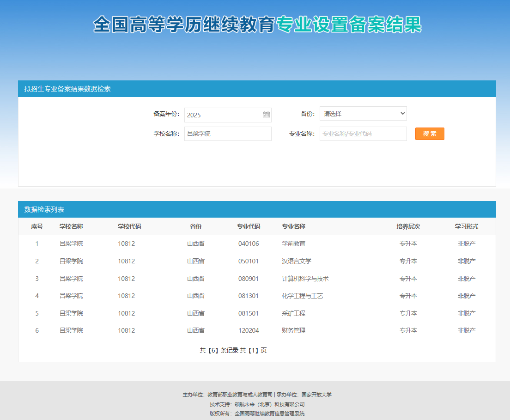Click the 学习形式 column header
The image size is (510, 420).
coord(466,226)
